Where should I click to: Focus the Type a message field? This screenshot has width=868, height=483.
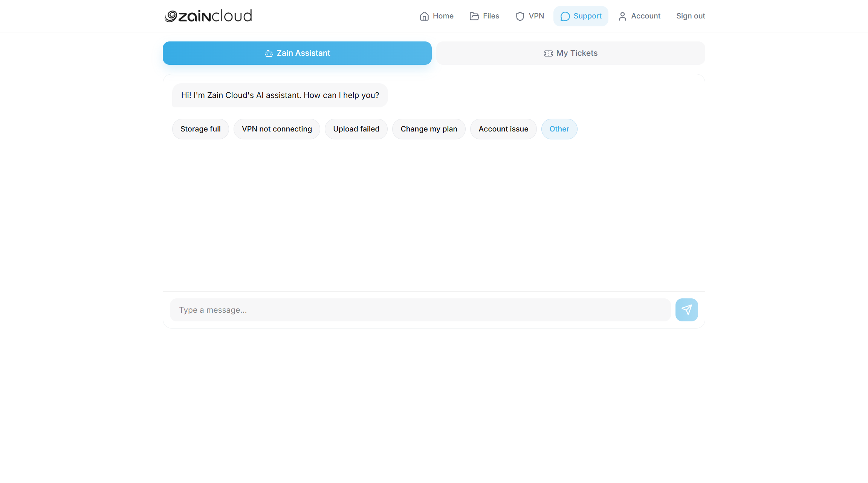pyautogui.click(x=420, y=310)
